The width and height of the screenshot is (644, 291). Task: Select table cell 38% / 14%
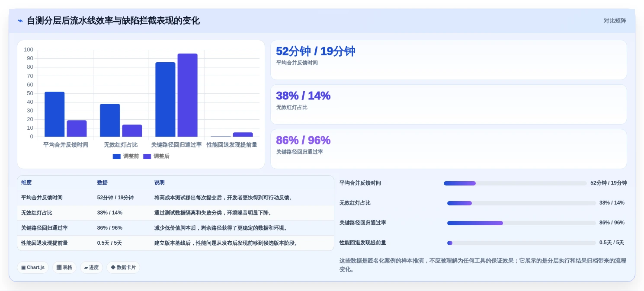click(110, 213)
